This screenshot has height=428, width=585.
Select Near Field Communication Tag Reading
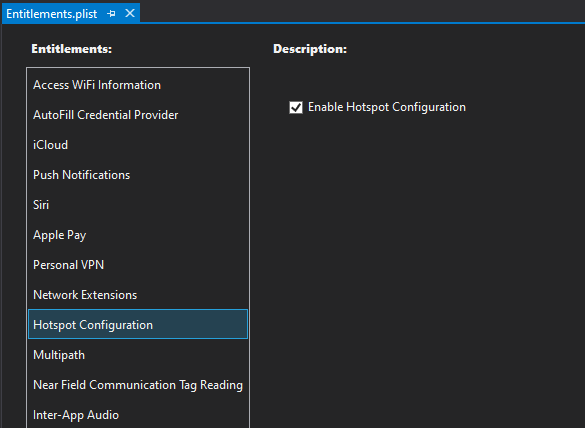(138, 385)
